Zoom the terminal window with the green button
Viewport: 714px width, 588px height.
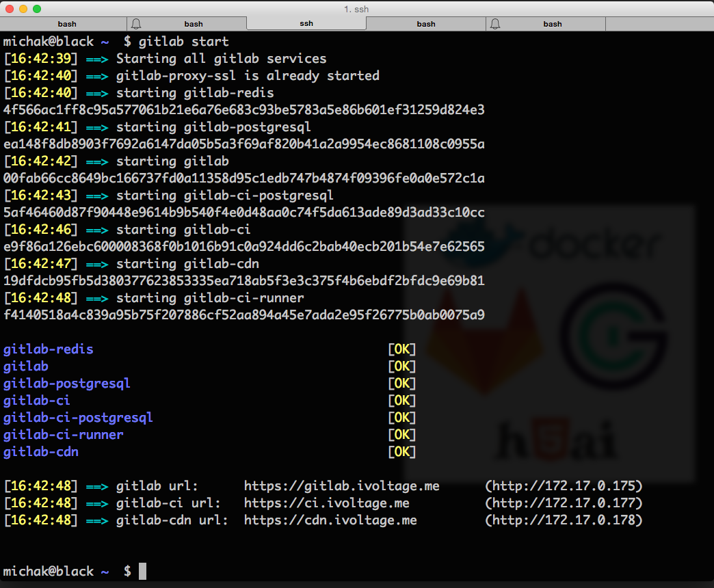[37, 9]
